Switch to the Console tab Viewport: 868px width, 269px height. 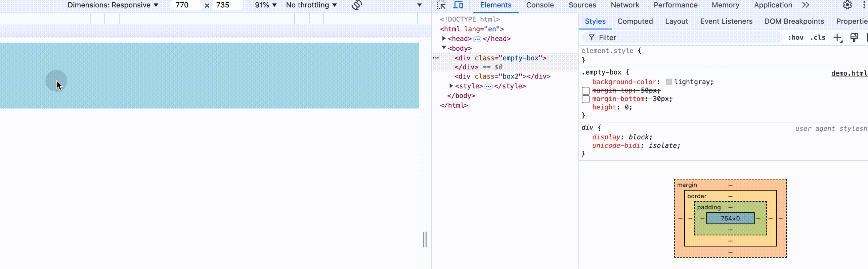point(540,5)
